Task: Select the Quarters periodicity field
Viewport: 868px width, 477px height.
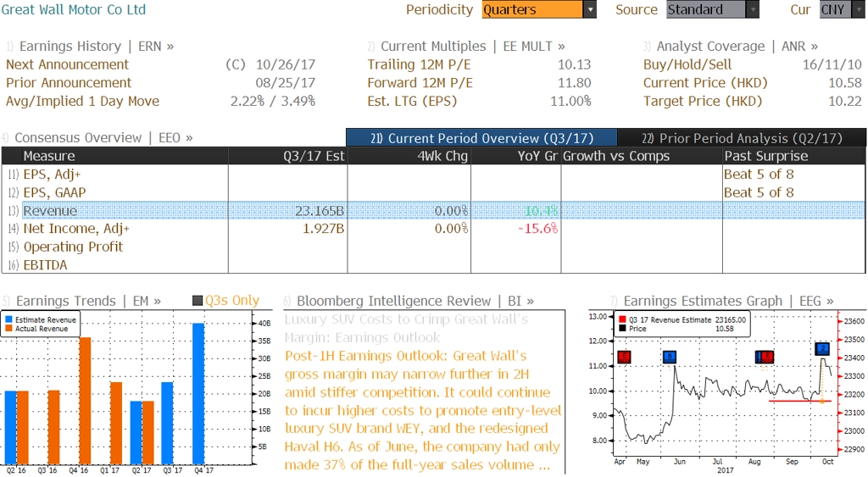Action: point(532,9)
